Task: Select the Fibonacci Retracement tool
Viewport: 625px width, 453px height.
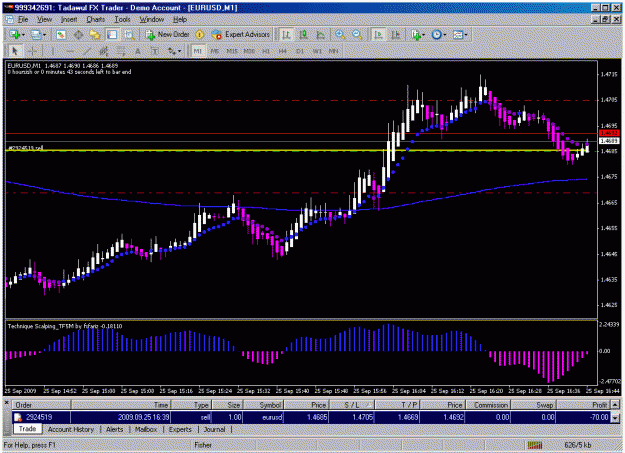Action: (x=120, y=51)
